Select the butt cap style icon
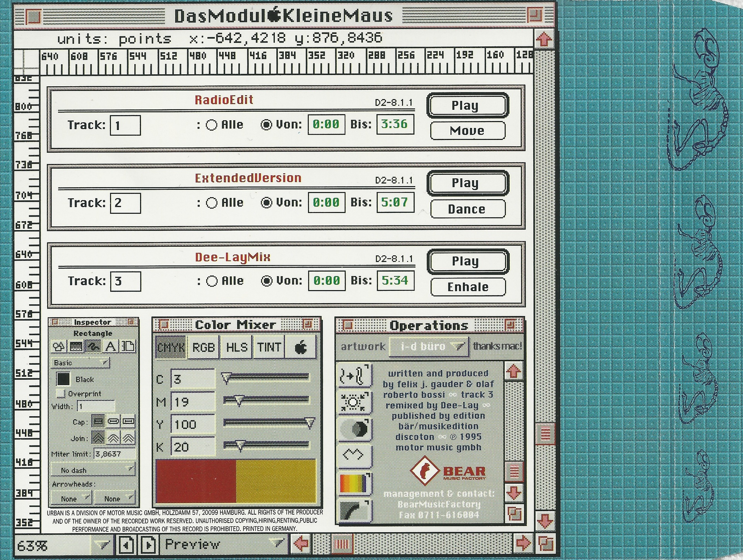Image resolution: width=743 pixels, height=560 pixels. pyautogui.click(x=98, y=421)
